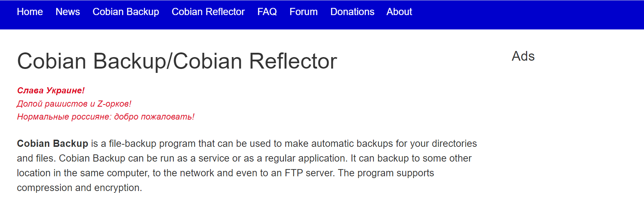Open the FAQ page
This screenshot has width=644, height=205.
click(x=267, y=12)
